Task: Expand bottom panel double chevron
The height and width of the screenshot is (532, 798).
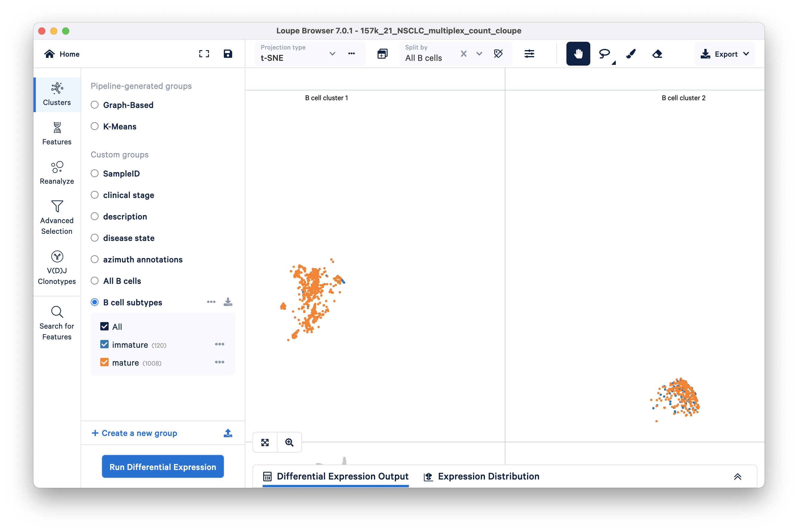Action: (x=737, y=476)
